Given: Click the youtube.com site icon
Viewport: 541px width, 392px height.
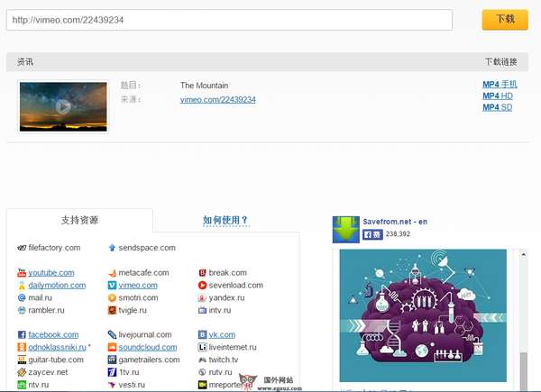Looking at the screenshot, I should [22, 273].
